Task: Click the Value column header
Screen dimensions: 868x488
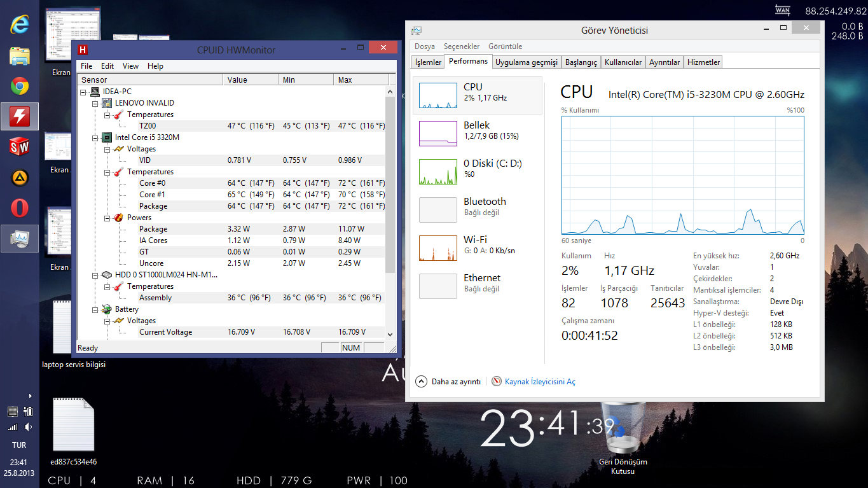Action: point(251,80)
